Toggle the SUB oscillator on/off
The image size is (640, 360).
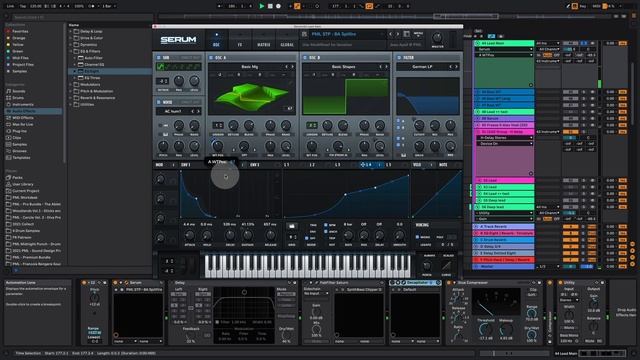(158, 58)
